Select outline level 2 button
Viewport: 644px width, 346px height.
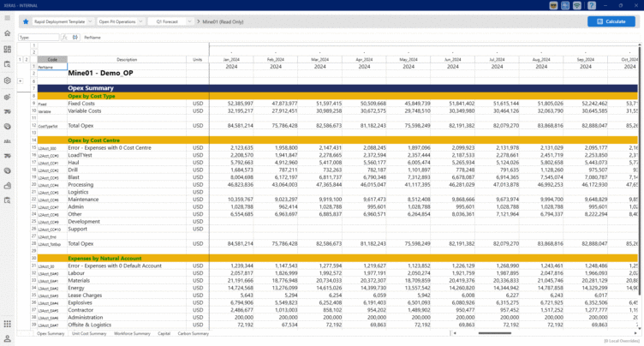coord(27,60)
